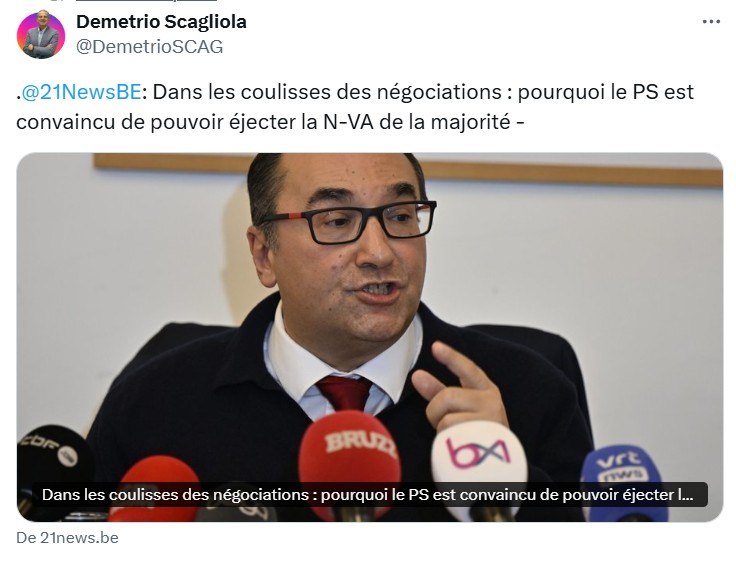Click the tweet text "pourquoi le PS est"
The image size is (736, 564).
tap(606, 92)
